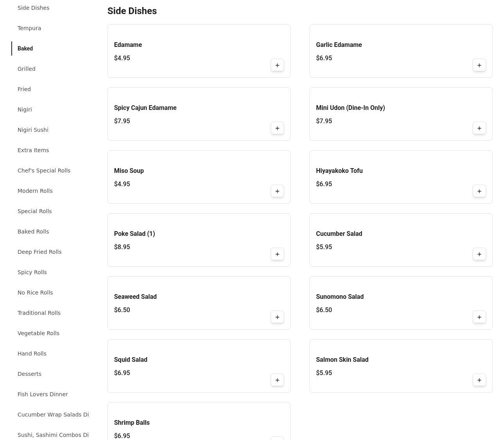Screen dimensions: 504x440
Task: Click plus icon for Spicy Cajun Edamame
Action: (x=277, y=128)
